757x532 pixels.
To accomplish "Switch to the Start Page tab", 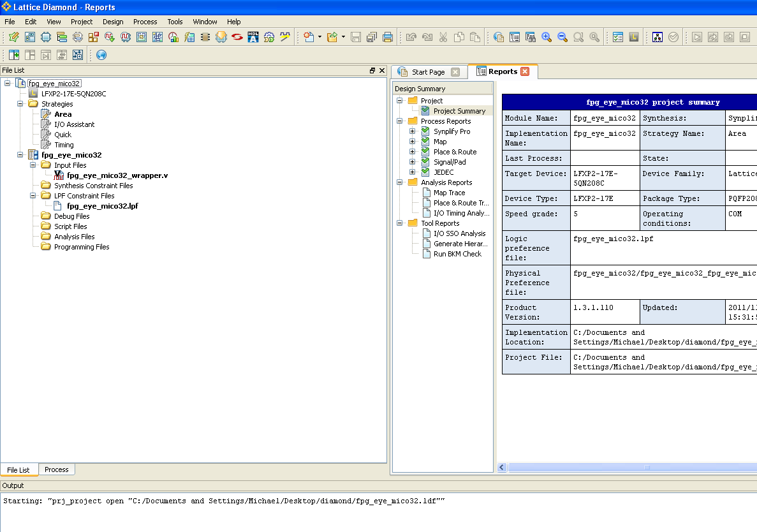I will coord(428,72).
